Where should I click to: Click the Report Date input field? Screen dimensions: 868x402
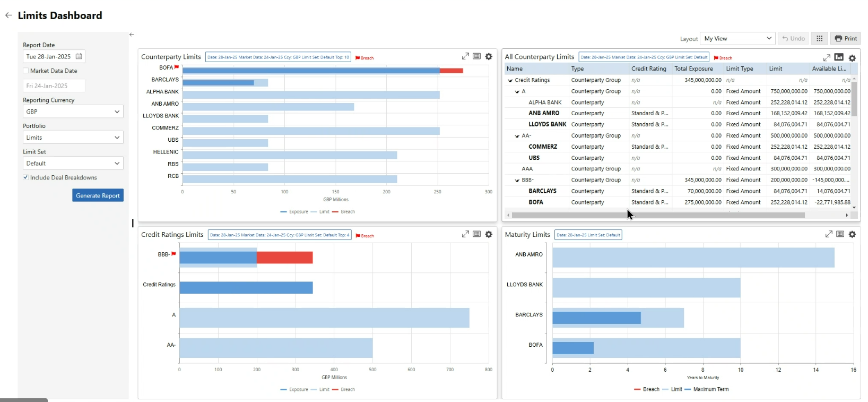(x=54, y=56)
